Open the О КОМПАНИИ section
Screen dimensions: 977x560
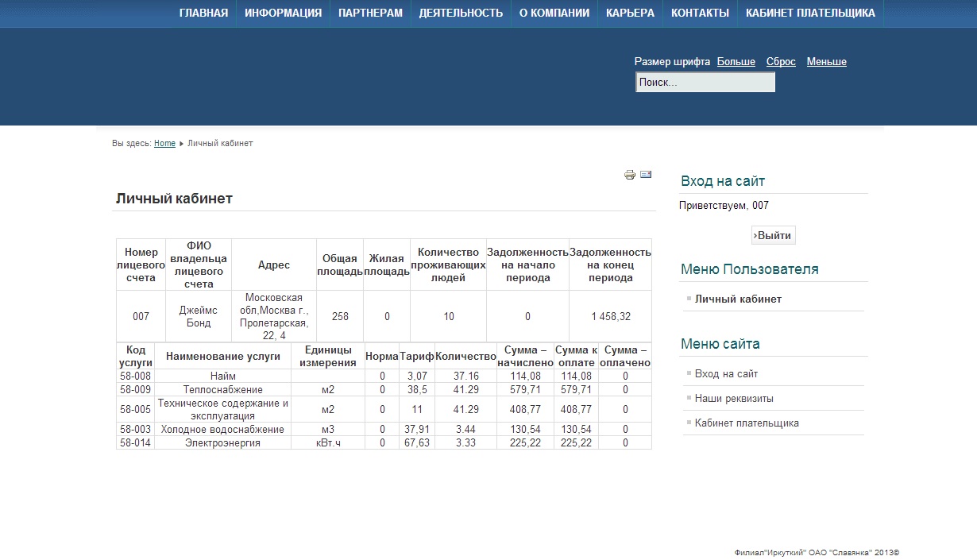[554, 13]
